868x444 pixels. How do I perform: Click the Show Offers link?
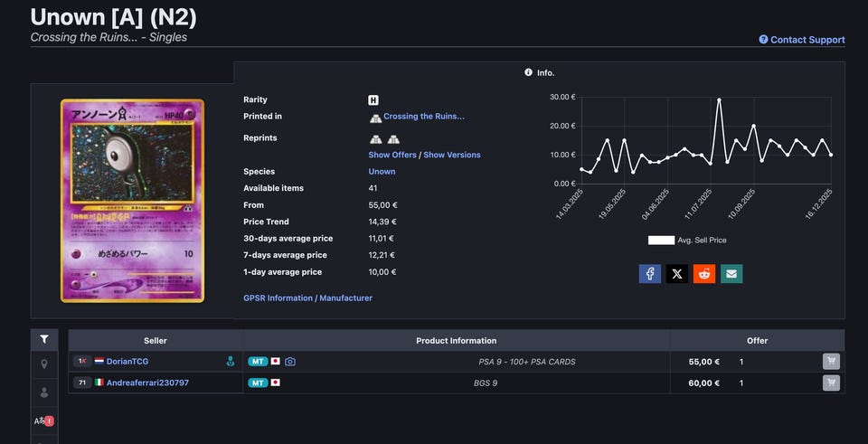tap(392, 155)
